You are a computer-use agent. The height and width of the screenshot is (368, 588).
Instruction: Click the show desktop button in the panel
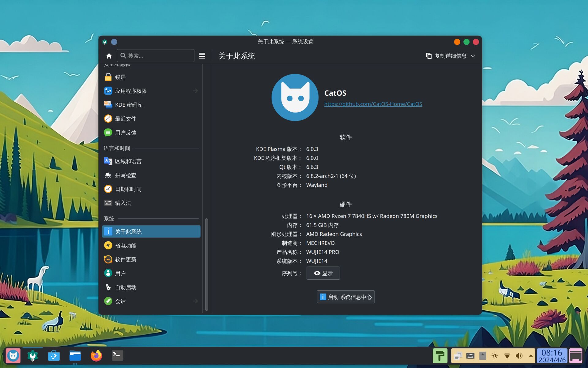click(576, 356)
